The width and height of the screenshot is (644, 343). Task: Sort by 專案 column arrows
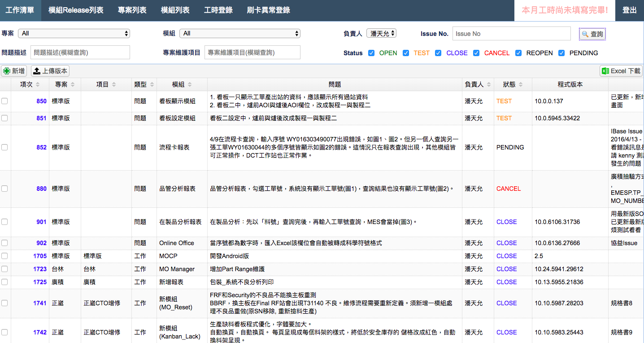[x=73, y=84]
